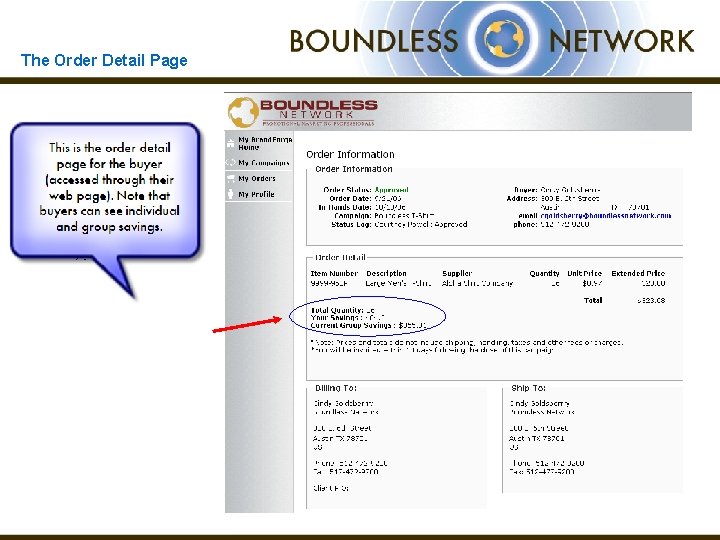Image resolution: width=720 pixels, height=540 pixels.
Task: Click the Billing To section heading
Action: tap(336, 388)
